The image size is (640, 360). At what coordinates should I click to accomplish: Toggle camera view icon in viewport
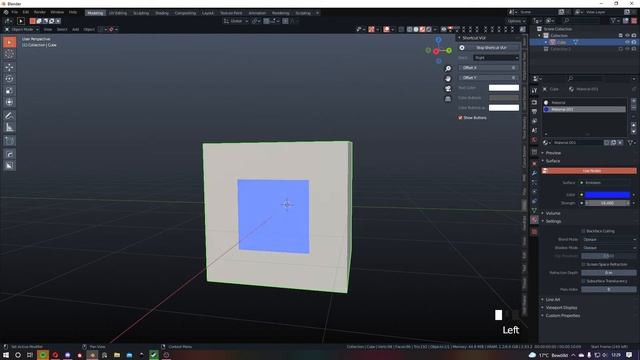pyautogui.click(x=448, y=89)
